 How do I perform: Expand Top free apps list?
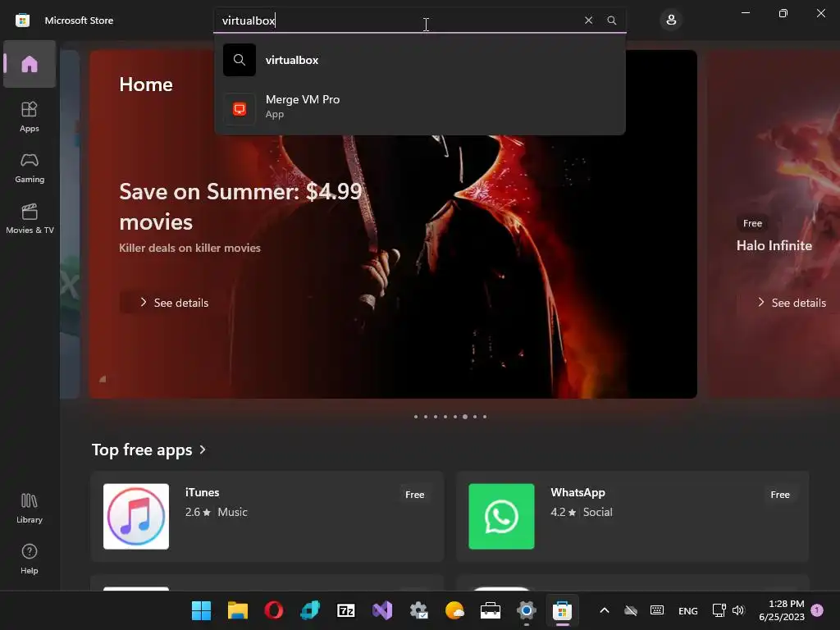pyautogui.click(x=149, y=450)
